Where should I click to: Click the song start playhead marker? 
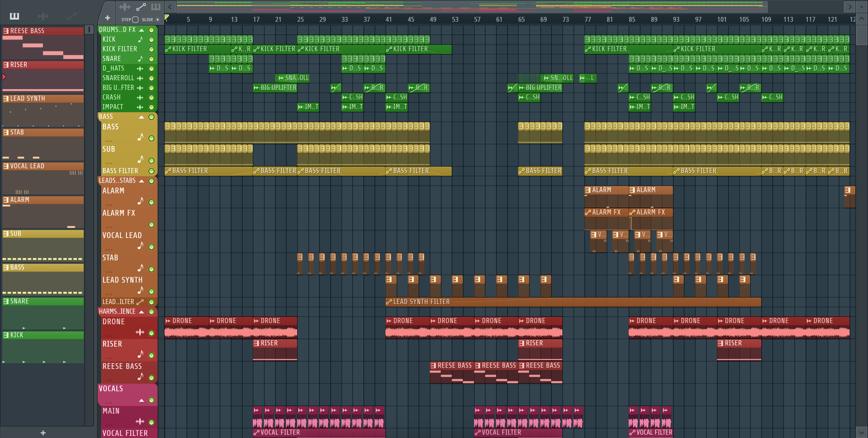[166, 17]
